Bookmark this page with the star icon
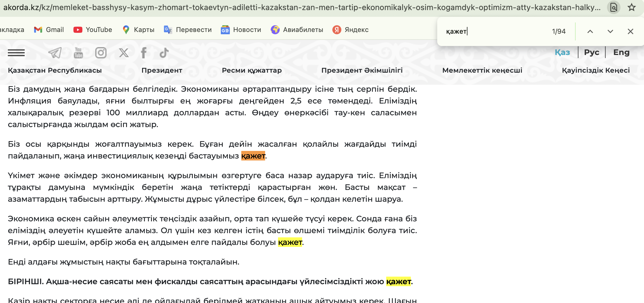Viewport: 644px width, 303px height. 631,7
